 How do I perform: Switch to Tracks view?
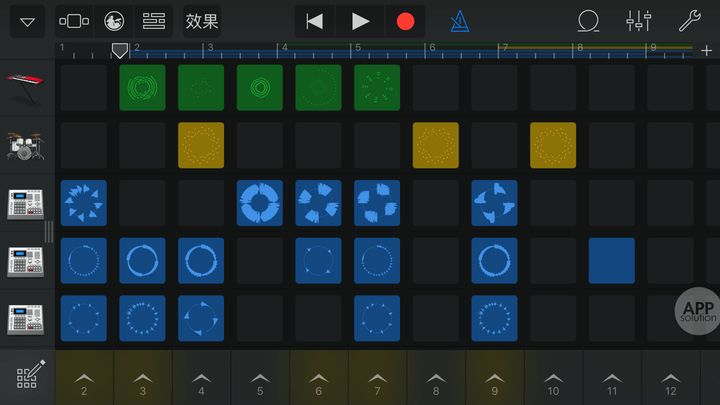click(x=154, y=21)
